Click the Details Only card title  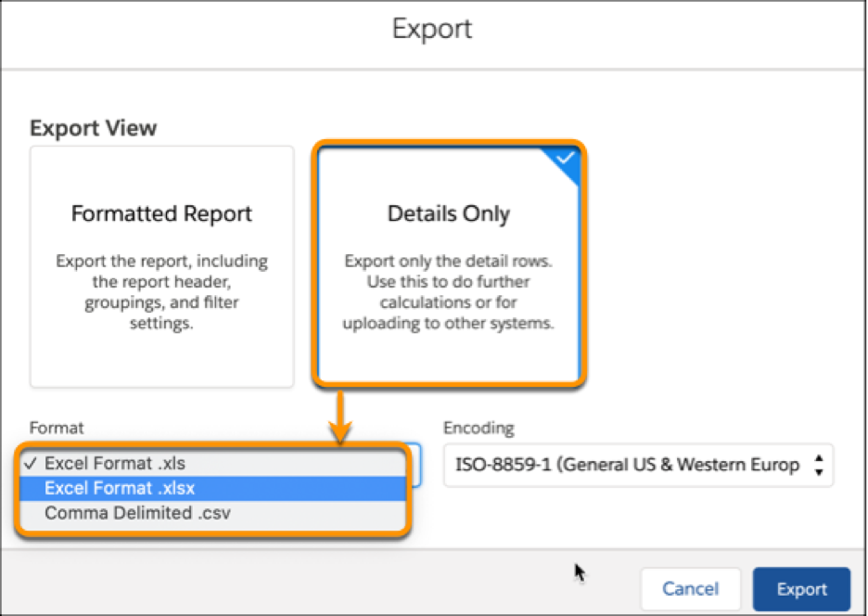(449, 214)
